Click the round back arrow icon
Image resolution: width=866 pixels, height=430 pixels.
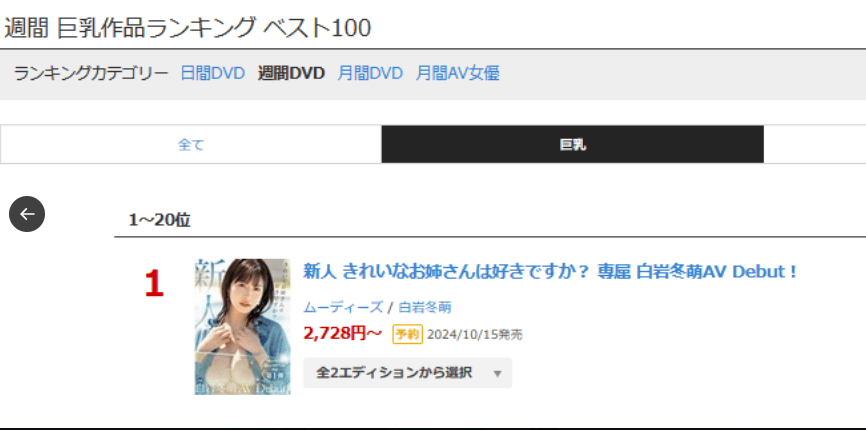[x=27, y=214]
